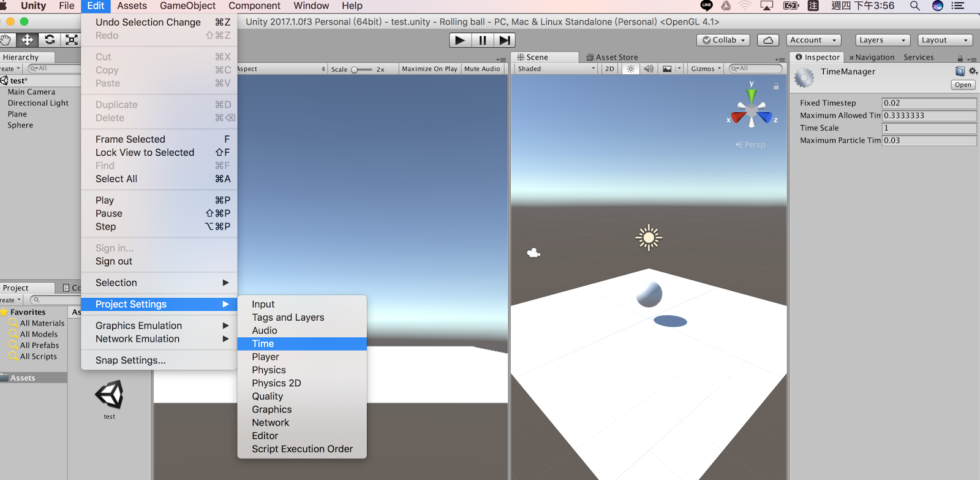Screen dimensions: 980x480
Task: Open the Graphics Emulation submenu
Action: pyautogui.click(x=159, y=326)
